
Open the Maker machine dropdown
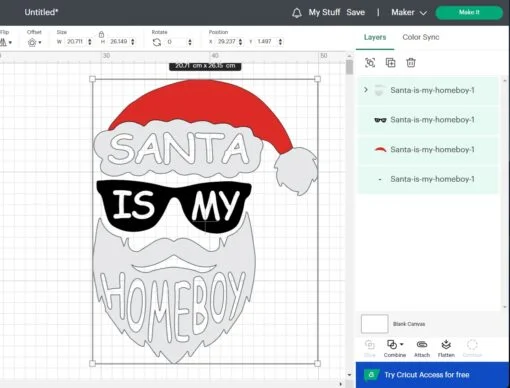(x=409, y=12)
